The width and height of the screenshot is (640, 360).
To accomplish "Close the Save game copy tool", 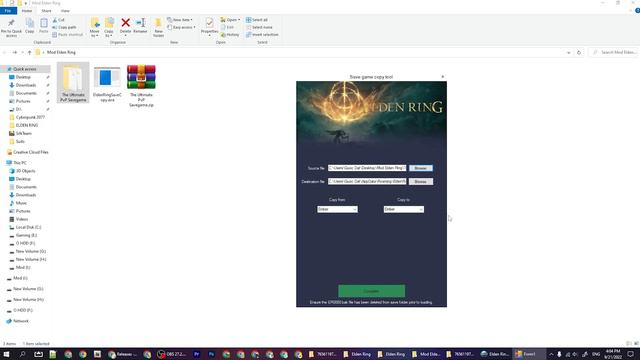I will (442, 77).
